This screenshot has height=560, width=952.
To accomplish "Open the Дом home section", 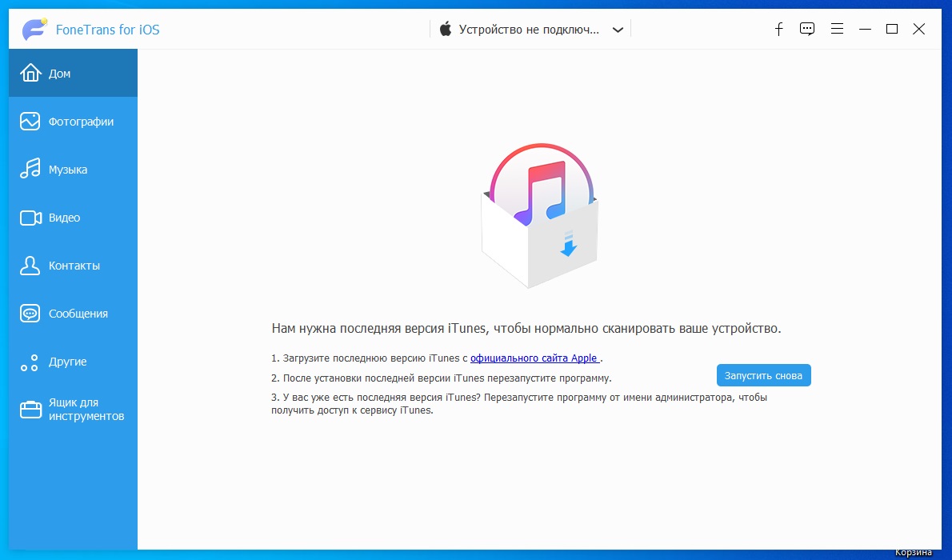I will pos(73,73).
